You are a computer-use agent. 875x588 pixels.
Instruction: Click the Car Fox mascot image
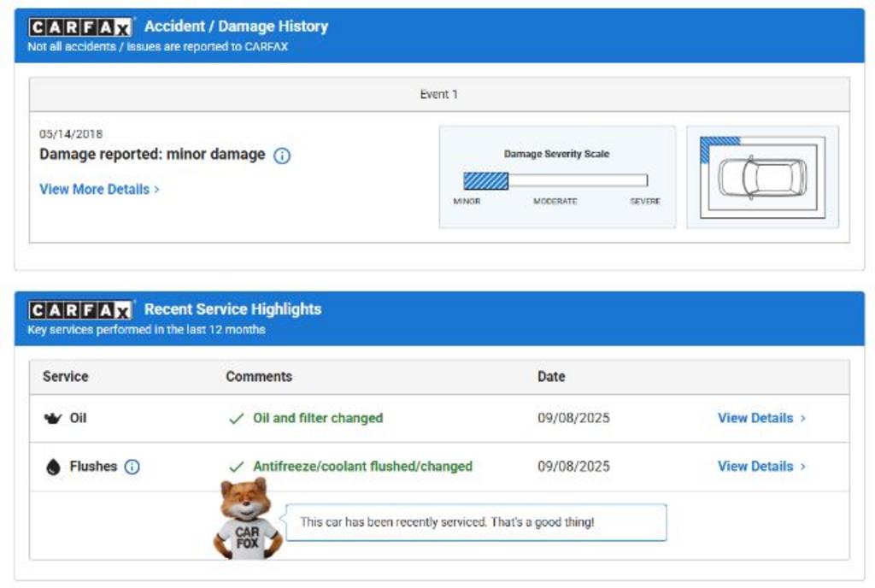click(246, 520)
